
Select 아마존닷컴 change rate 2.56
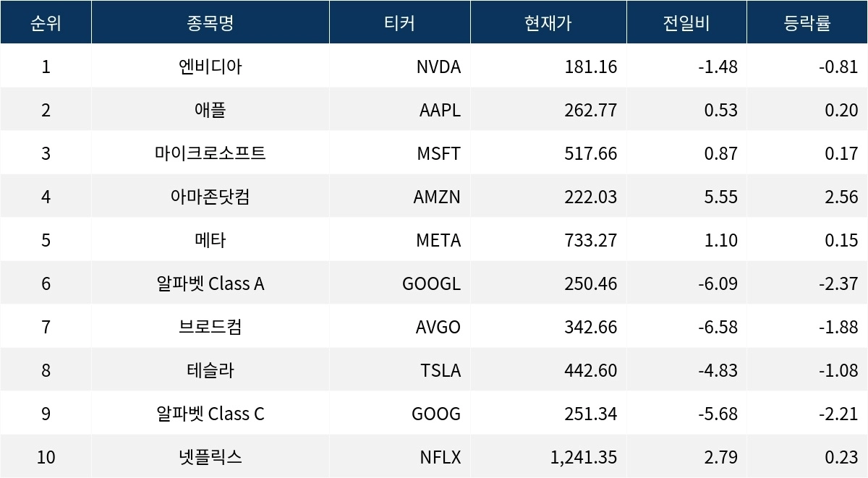click(x=841, y=197)
